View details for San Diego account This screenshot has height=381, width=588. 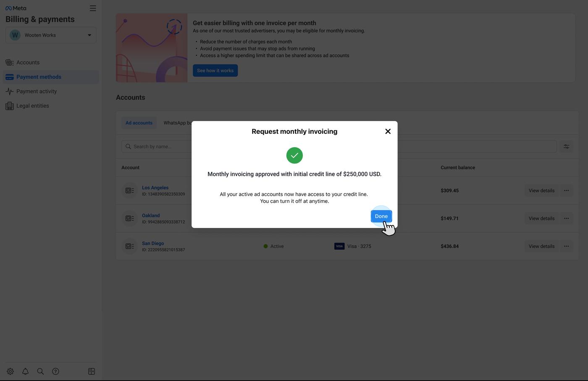(x=541, y=246)
